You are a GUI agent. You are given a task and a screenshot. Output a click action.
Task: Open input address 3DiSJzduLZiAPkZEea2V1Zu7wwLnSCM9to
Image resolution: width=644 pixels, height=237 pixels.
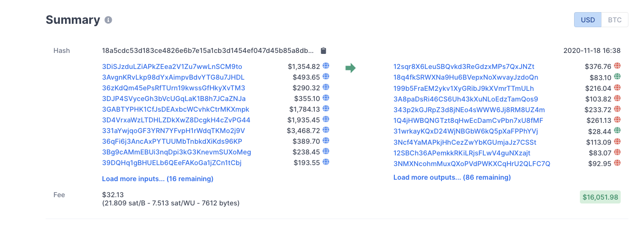[172, 67]
